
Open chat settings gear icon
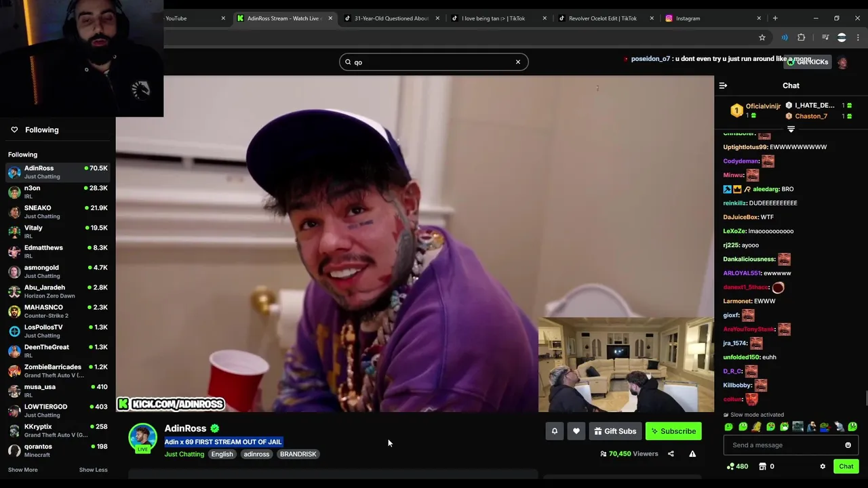(x=823, y=466)
